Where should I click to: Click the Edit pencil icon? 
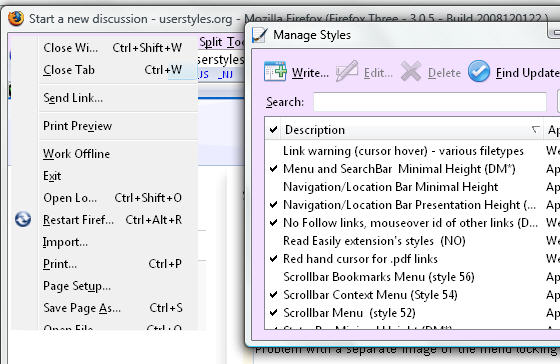pos(347,71)
